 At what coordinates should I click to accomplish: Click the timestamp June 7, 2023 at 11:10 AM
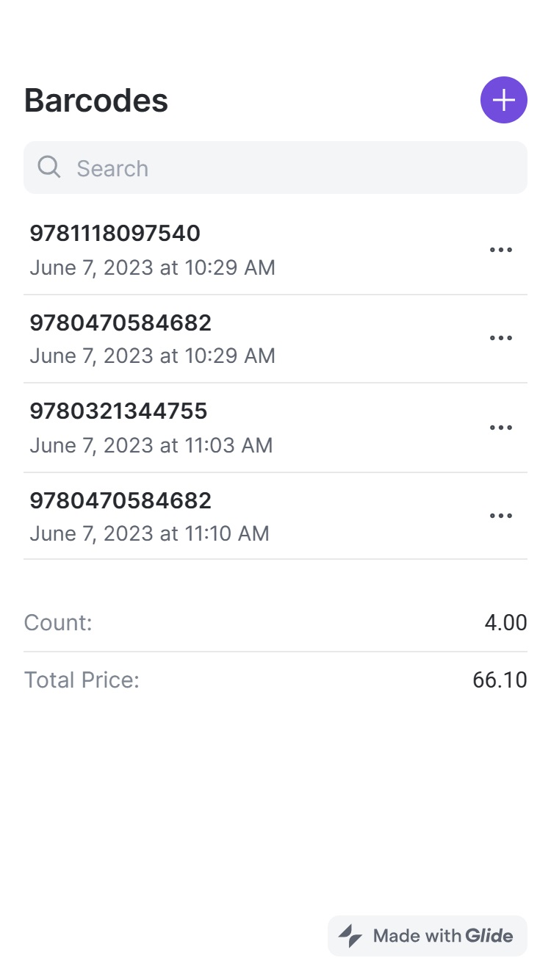click(x=149, y=533)
